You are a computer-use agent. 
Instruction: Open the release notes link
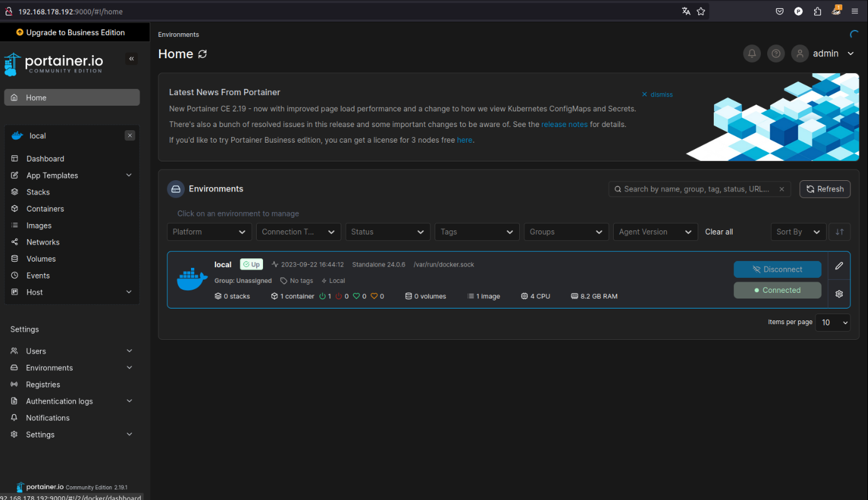coord(564,125)
